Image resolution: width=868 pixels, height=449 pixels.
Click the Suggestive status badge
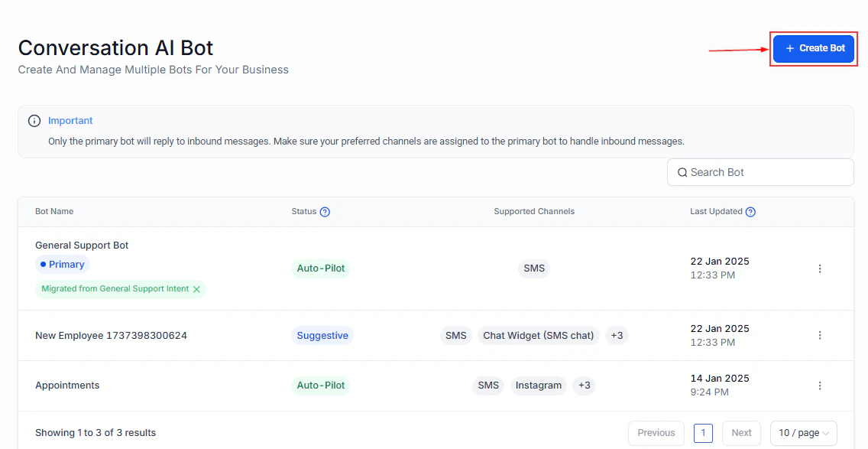(322, 336)
